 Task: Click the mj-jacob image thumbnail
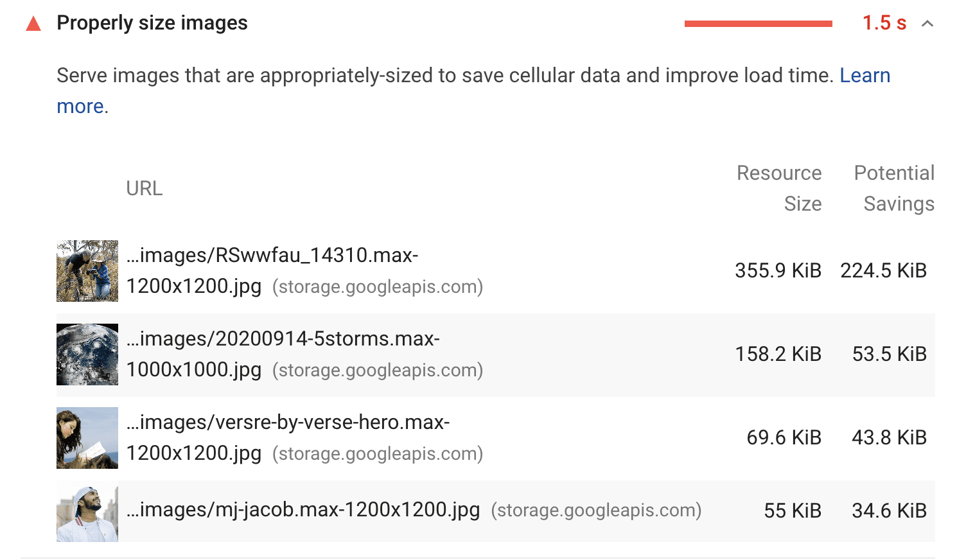(87, 514)
